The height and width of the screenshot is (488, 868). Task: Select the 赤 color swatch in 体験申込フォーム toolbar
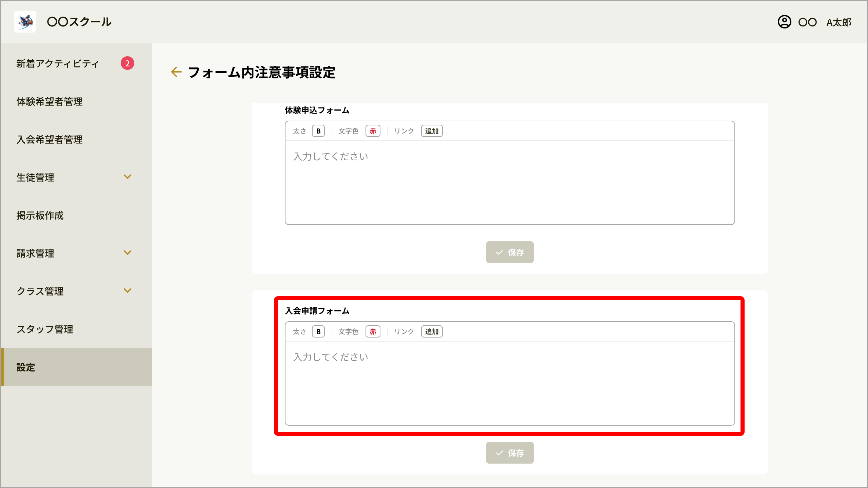tap(372, 131)
